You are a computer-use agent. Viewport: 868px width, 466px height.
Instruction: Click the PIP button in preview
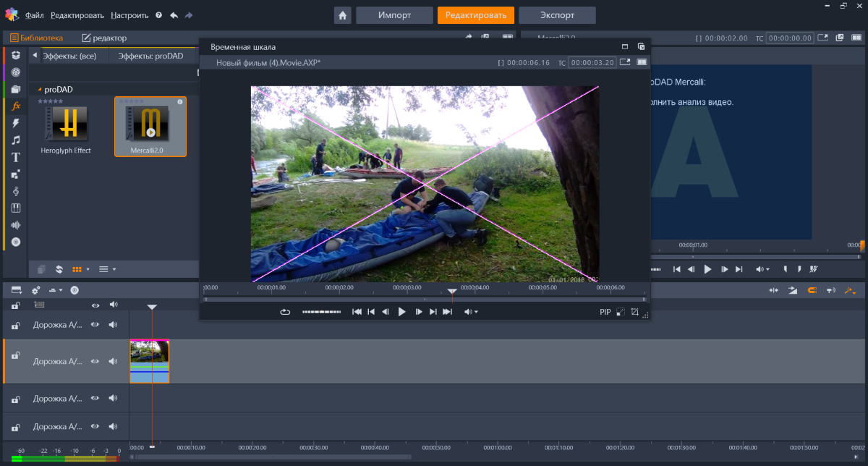point(605,312)
